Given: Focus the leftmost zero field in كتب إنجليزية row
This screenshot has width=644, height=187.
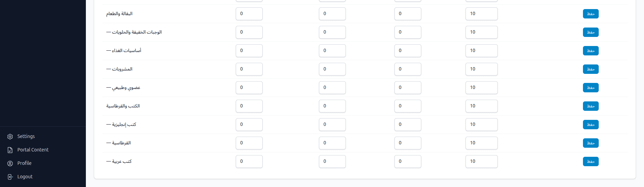Looking at the screenshot, I should pyautogui.click(x=249, y=125).
